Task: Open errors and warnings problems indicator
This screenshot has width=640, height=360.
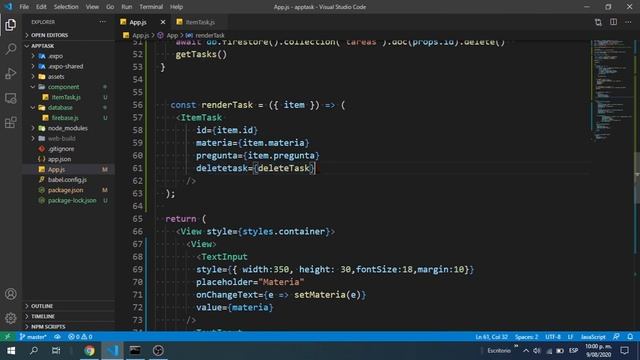Action: point(80,337)
